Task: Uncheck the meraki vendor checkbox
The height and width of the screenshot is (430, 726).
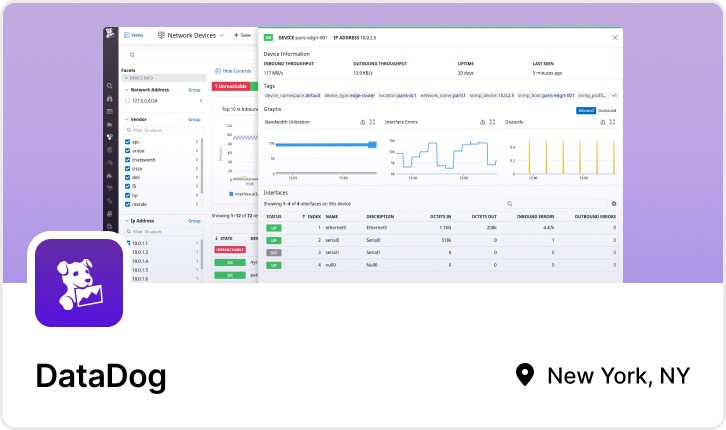Action: pyautogui.click(x=128, y=204)
